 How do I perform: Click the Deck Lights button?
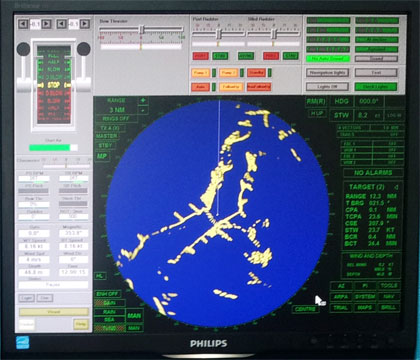click(376, 87)
